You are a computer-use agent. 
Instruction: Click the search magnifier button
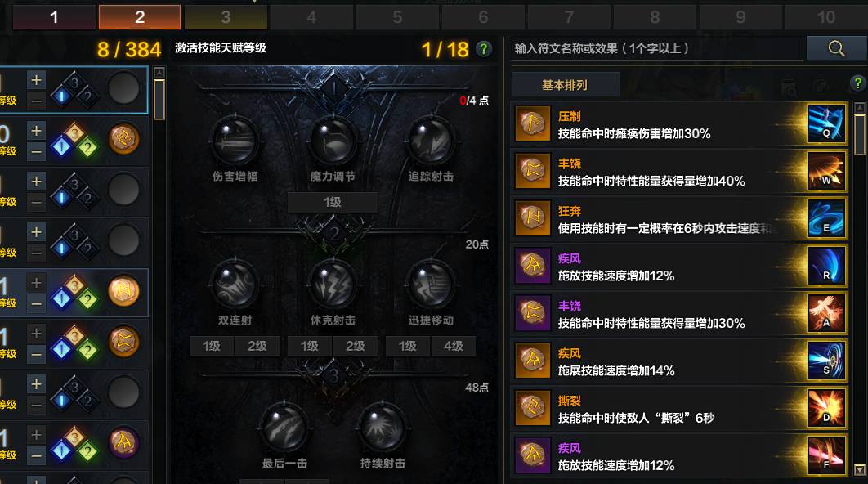coord(836,48)
